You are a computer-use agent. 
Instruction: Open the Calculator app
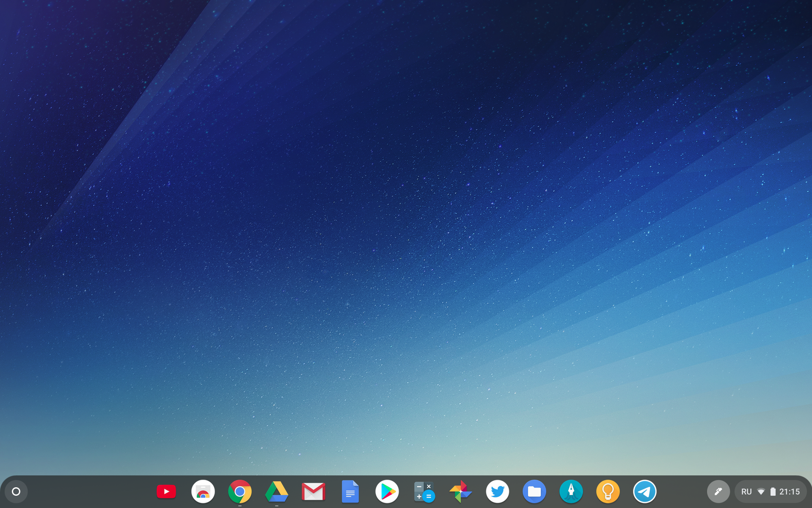pyautogui.click(x=424, y=491)
